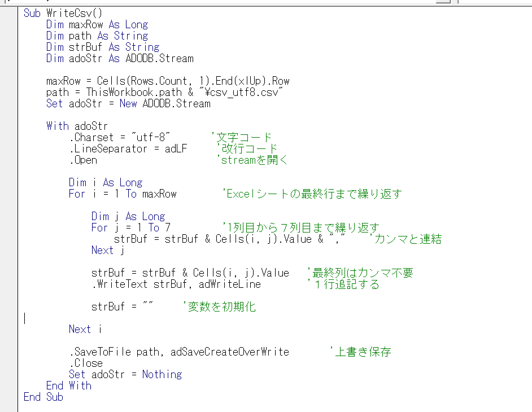
Task: Click the '.WriteText strBuf, adWriteLine' statement
Action: click(x=176, y=284)
